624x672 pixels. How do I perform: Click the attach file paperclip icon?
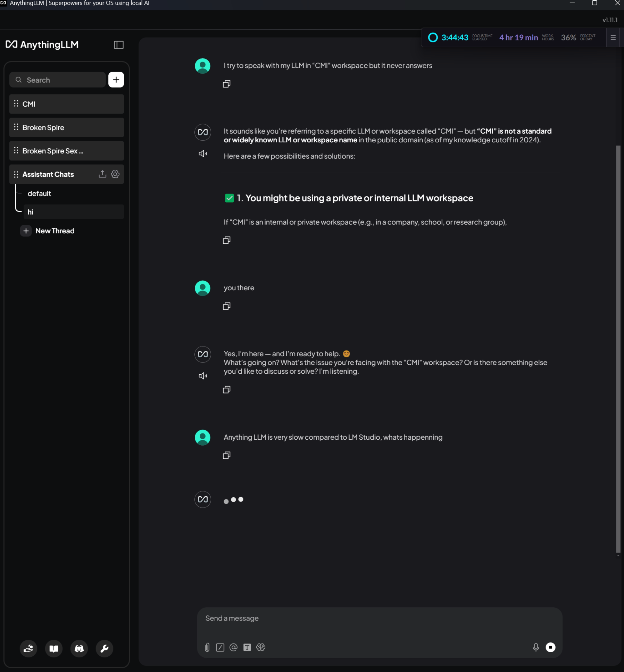click(x=207, y=647)
